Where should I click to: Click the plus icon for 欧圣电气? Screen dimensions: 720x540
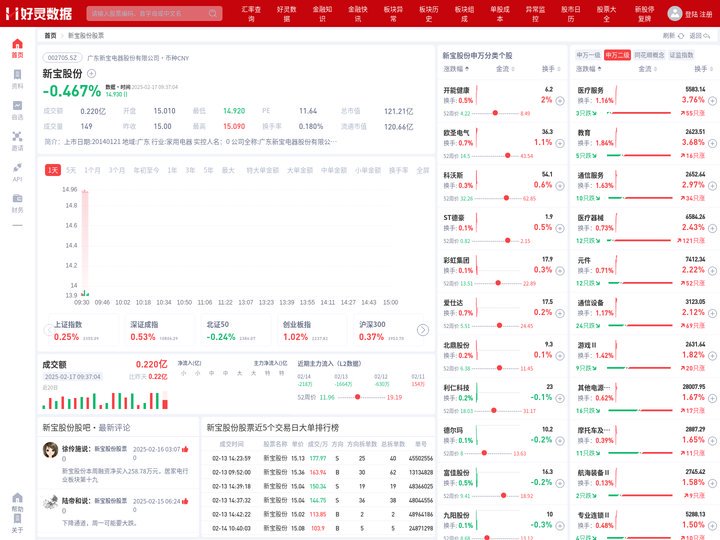[560, 143]
